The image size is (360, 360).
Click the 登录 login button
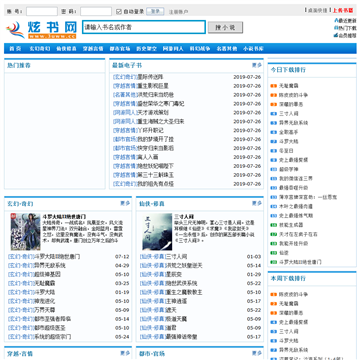point(155,11)
